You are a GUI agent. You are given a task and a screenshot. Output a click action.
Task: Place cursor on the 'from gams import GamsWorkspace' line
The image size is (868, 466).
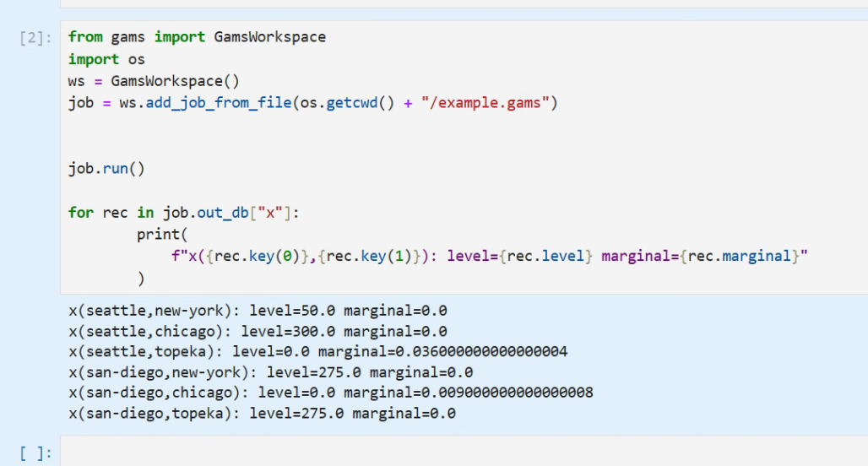pos(196,37)
